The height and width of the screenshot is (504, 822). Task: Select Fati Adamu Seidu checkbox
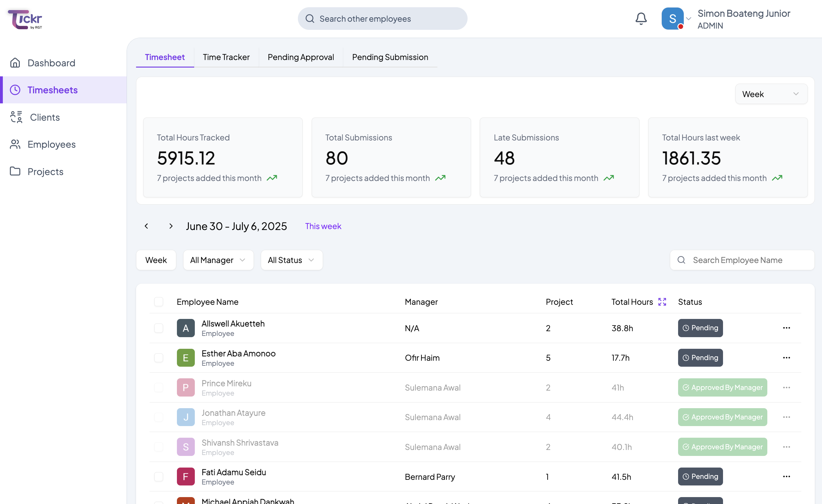point(158,476)
